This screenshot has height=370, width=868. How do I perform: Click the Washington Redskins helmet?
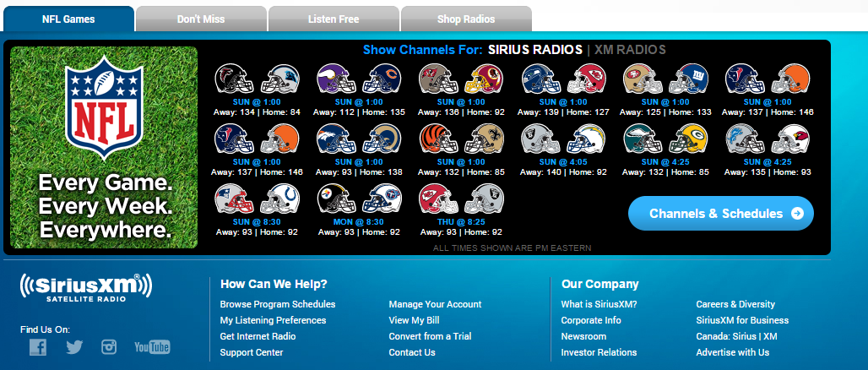[x=484, y=79]
